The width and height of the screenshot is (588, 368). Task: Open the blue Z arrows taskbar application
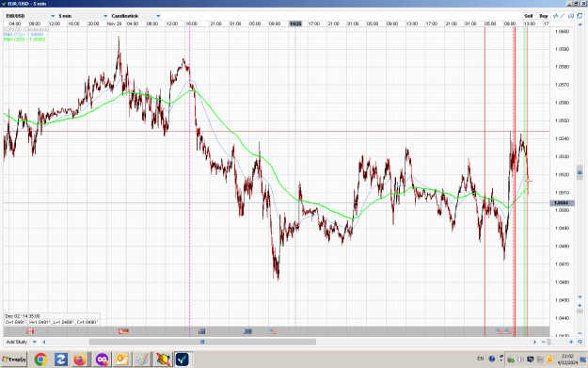pos(61,360)
